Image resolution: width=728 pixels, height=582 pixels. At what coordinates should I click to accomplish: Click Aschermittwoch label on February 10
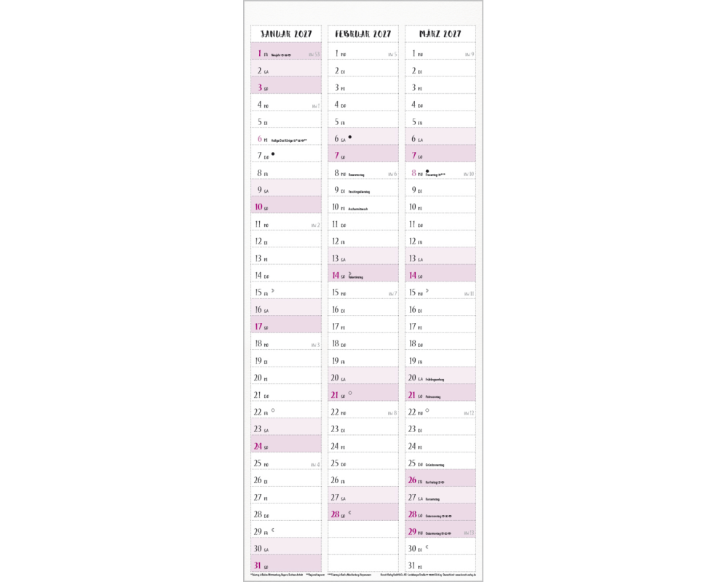coord(358,209)
